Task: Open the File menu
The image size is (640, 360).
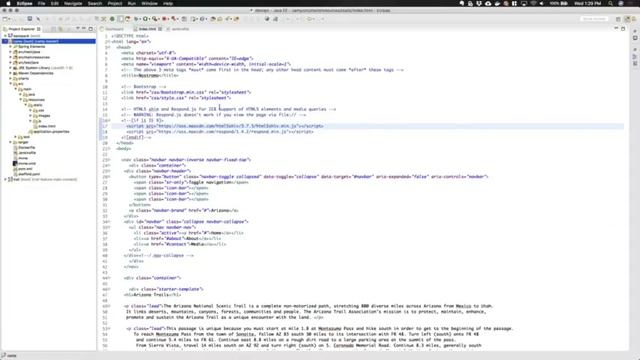Action: (41, 3)
